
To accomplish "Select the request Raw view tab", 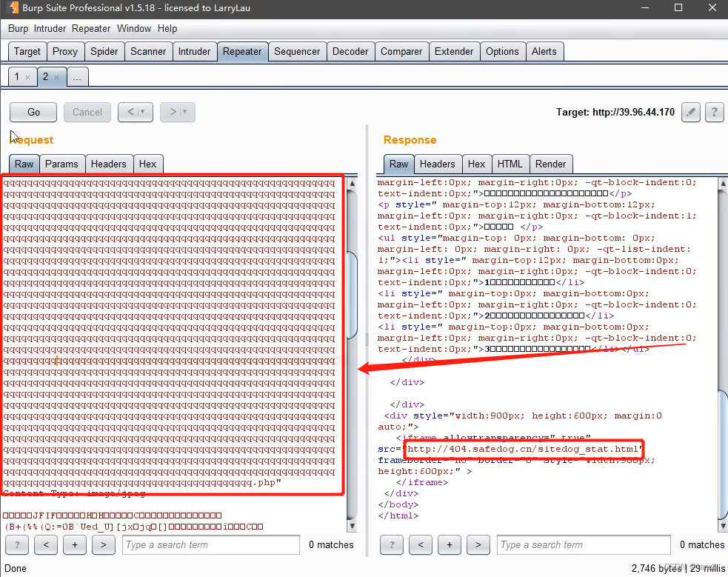I will (24, 164).
